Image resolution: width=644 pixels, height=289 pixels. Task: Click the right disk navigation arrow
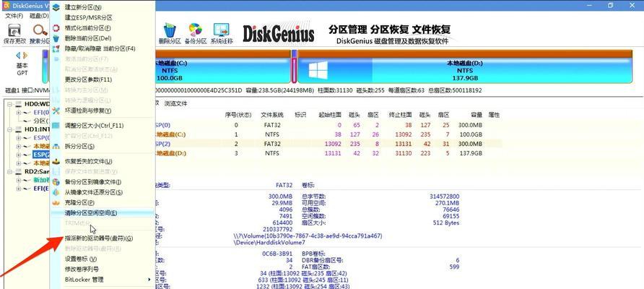coord(25,55)
